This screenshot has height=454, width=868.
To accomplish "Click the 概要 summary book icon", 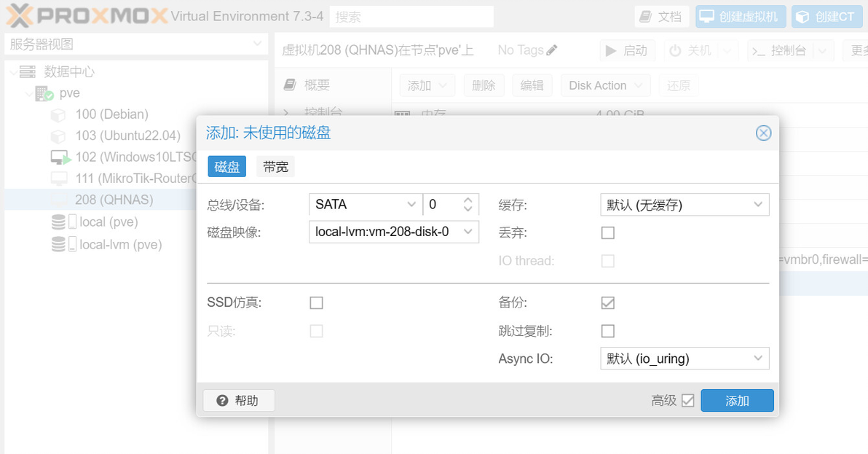I will click(x=290, y=85).
